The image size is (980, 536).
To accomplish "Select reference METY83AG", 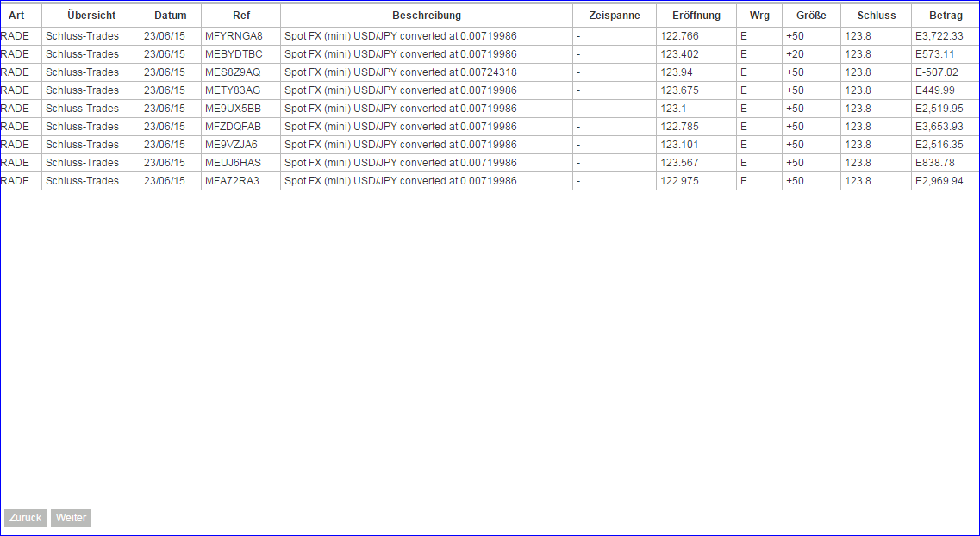I will 233,90.
